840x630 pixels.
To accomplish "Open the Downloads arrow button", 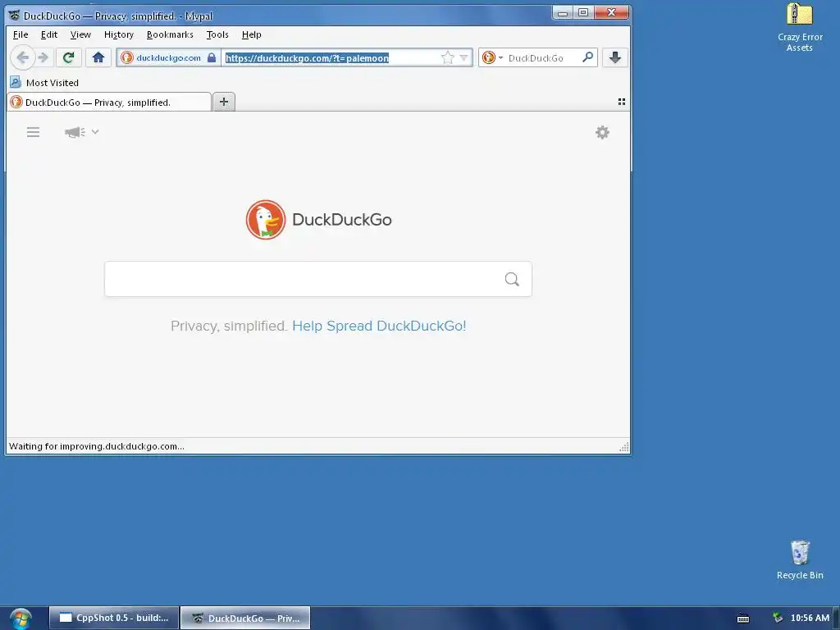I will coord(615,57).
